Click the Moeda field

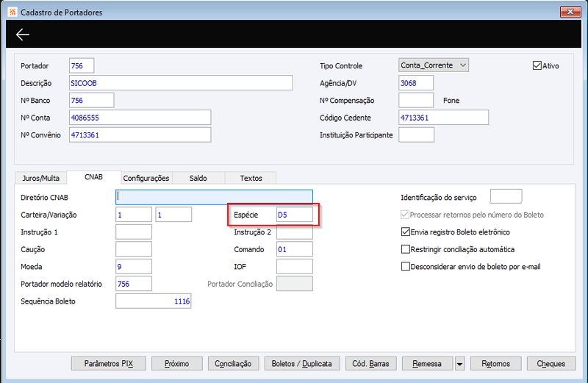(x=134, y=266)
